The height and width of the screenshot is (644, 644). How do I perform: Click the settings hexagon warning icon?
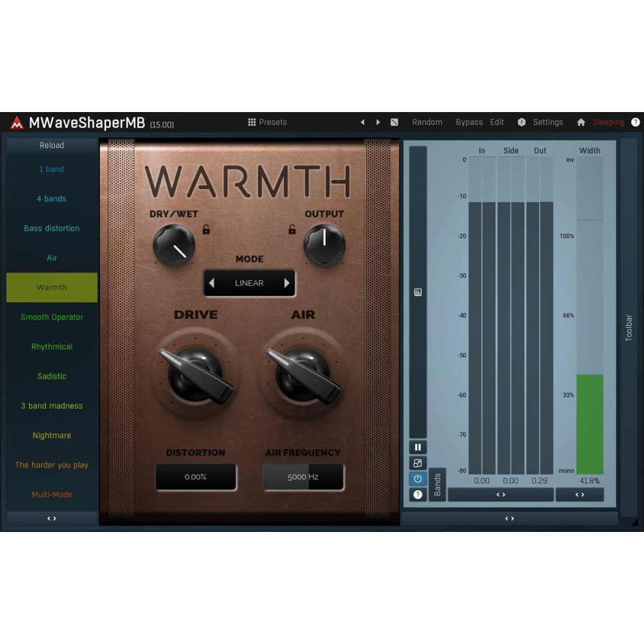[522, 122]
